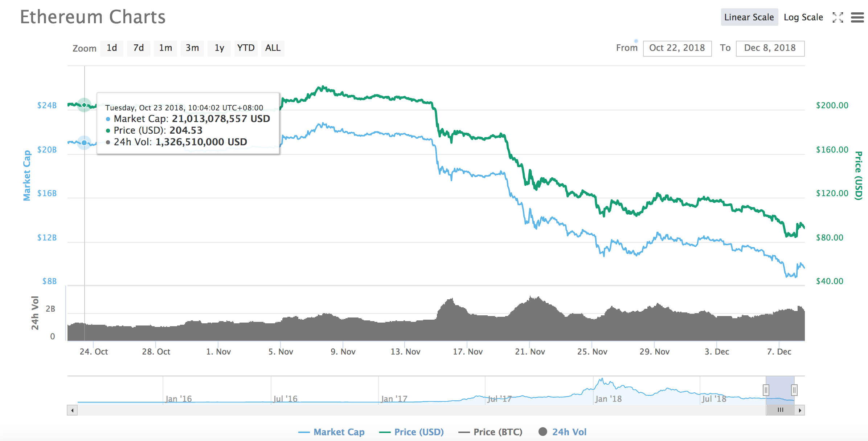Toggle 24h Vol series in legend
Screen dimensions: 868x441
point(562,432)
